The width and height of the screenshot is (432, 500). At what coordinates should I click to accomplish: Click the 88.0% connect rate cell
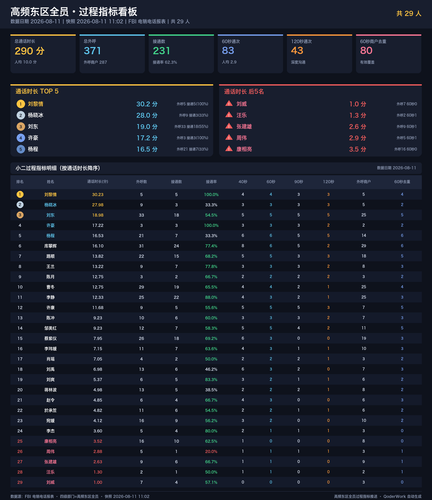(211, 298)
